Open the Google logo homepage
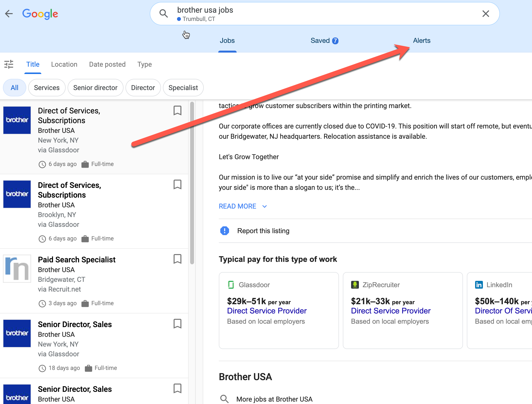The image size is (532, 404). point(40,14)
